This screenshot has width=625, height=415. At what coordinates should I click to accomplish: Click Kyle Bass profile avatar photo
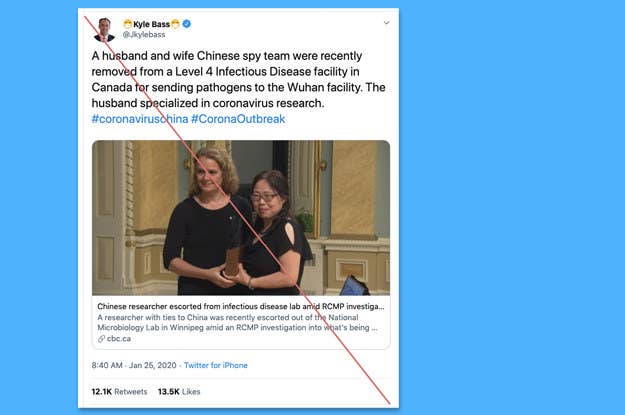104,30
